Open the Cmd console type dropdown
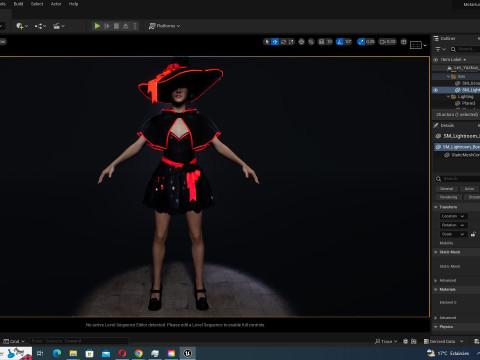The width and height of the screenshot is (480, 360). click(x=14, y=341)
